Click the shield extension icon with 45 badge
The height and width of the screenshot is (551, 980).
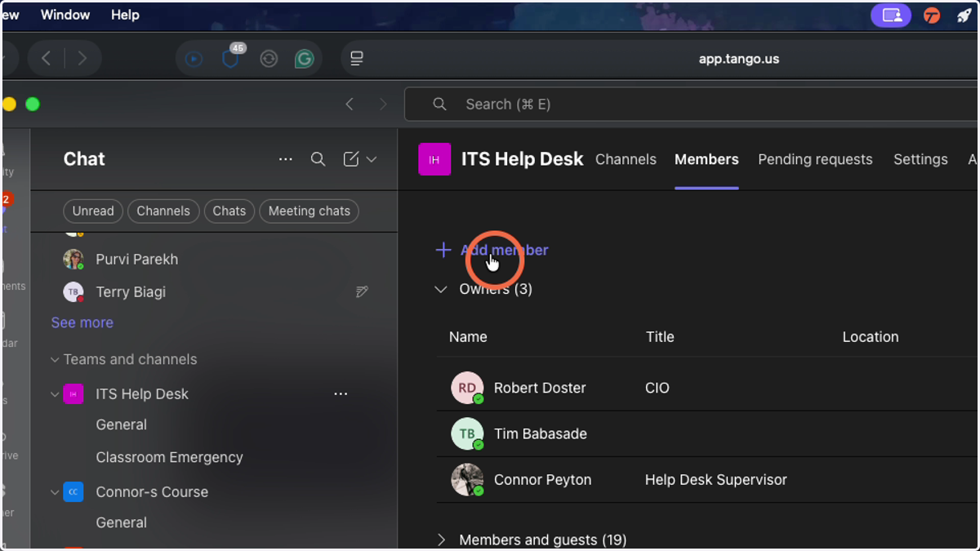coord(232,57)
